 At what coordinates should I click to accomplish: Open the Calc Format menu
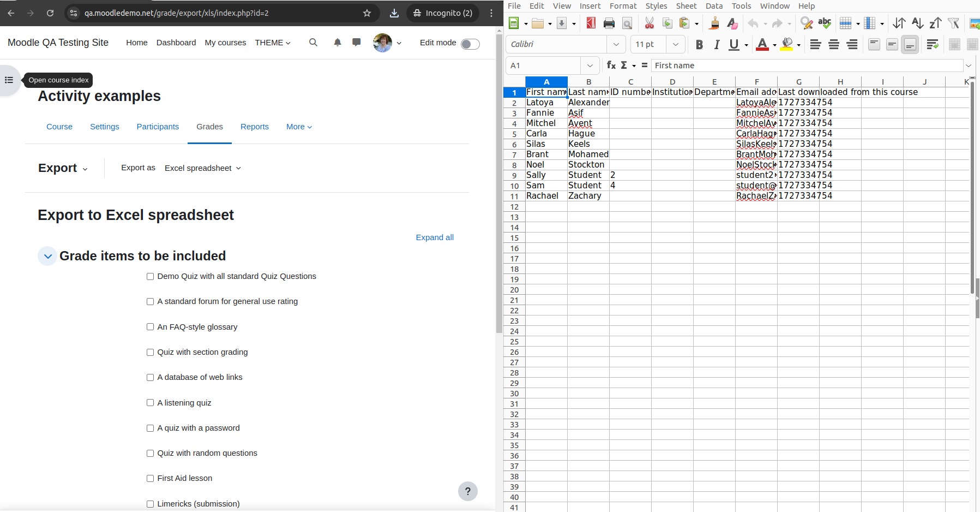tap(623, 5)
